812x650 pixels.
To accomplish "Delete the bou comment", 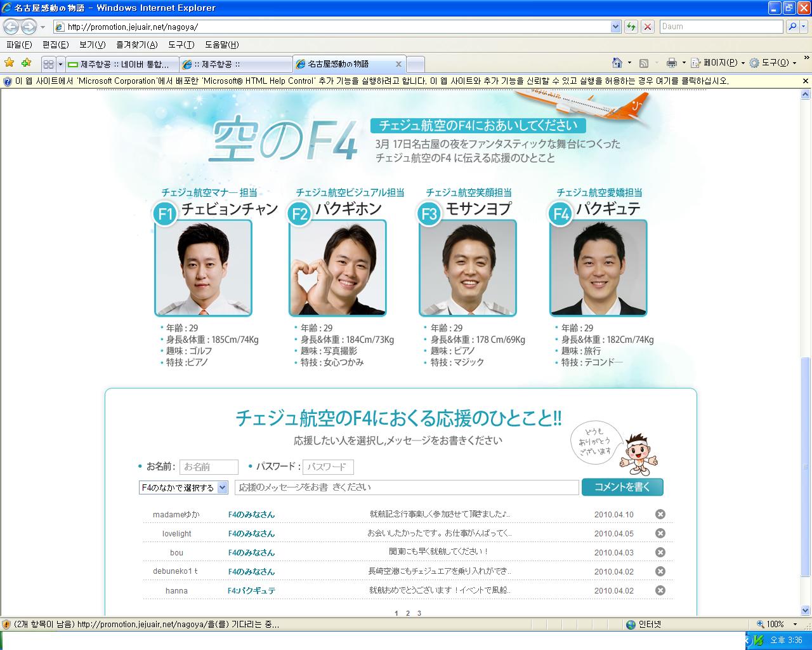I will (x=660, y=552).
